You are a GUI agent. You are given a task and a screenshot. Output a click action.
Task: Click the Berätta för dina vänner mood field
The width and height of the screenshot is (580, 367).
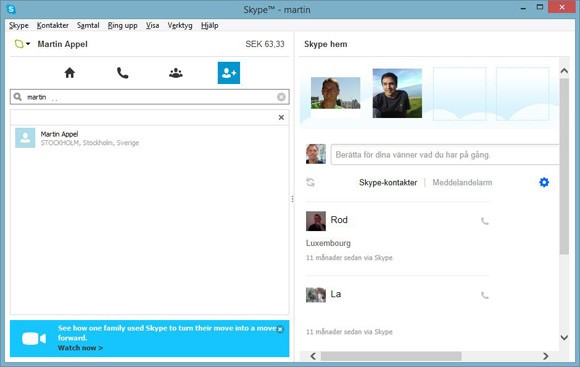coord(445,155)
